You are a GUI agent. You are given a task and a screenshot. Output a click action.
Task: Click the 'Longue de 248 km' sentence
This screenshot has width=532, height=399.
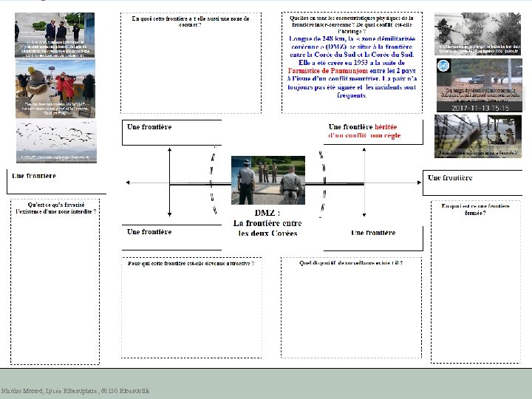click(x=352, y=47)
